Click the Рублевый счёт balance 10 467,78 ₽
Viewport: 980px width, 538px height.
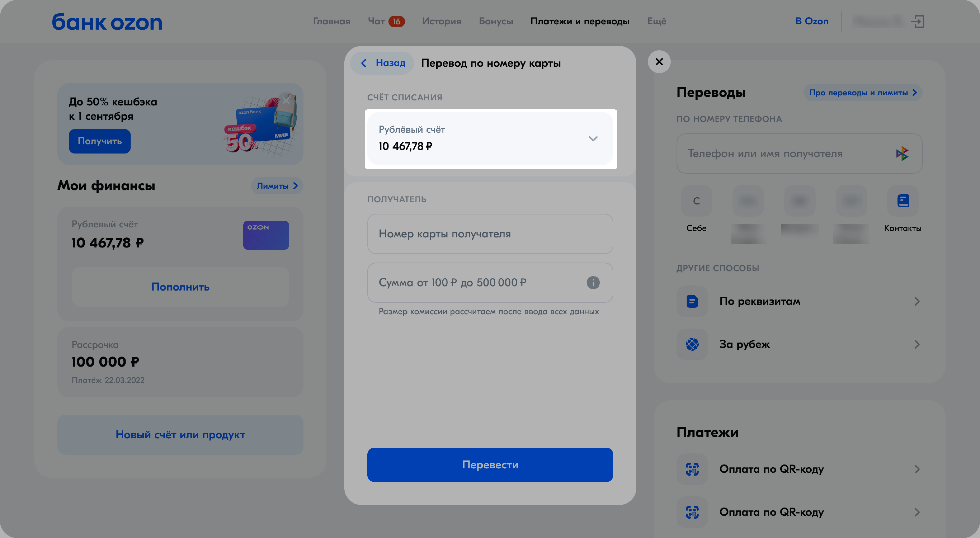[108, 243]
